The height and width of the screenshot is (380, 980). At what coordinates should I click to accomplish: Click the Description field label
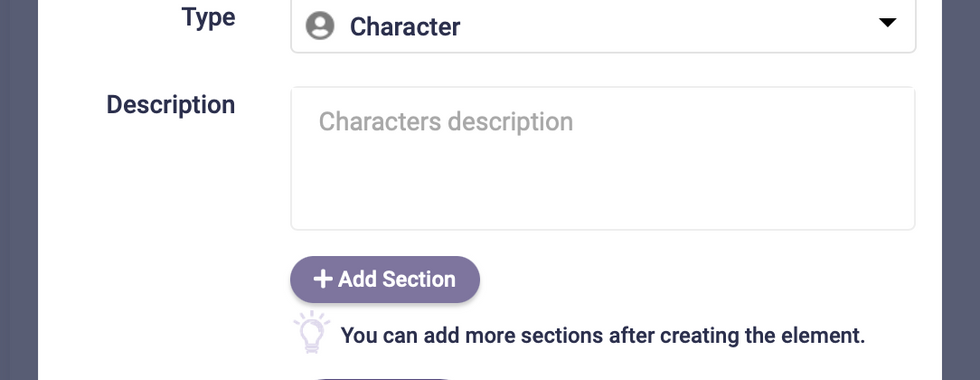pyautogui.click(x=171, y=104)
